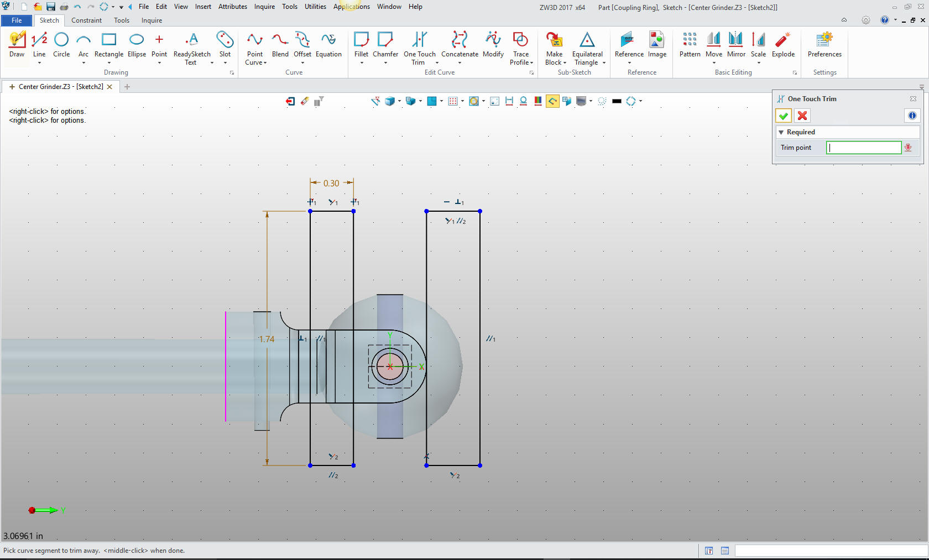Viewport: 929px width, 560px height.
Task: Toggle the eraser icon in view toolbar
Action: (x=305, y=101)
